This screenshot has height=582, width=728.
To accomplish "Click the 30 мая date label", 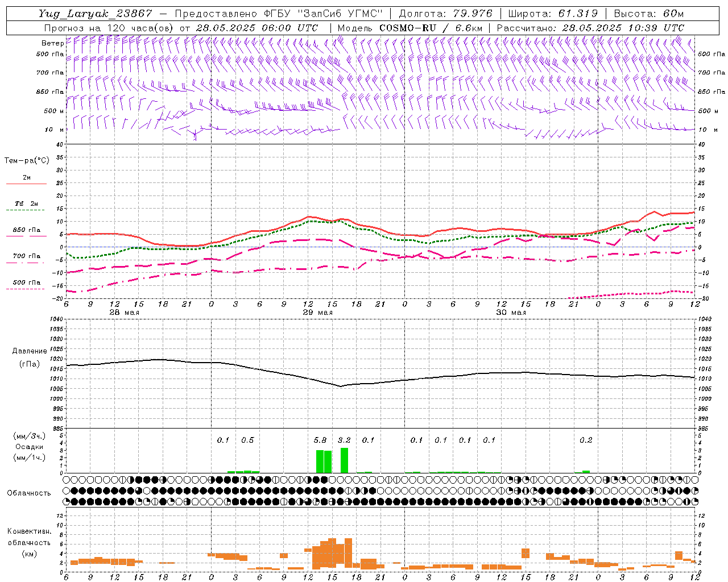I will (x=511, y=313).
